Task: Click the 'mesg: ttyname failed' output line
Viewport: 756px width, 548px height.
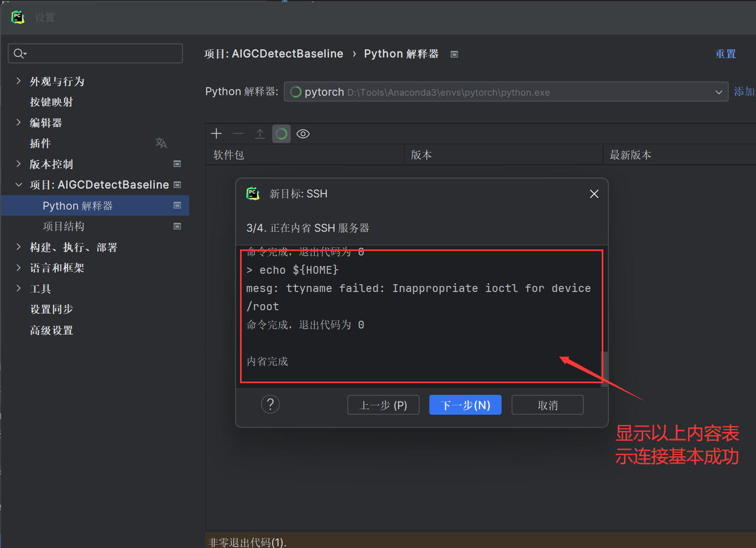Action: click(418, 288)
